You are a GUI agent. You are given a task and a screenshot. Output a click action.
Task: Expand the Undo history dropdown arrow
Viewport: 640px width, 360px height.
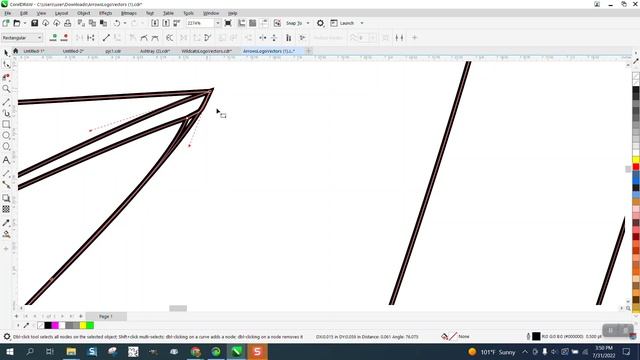(124, 23)
